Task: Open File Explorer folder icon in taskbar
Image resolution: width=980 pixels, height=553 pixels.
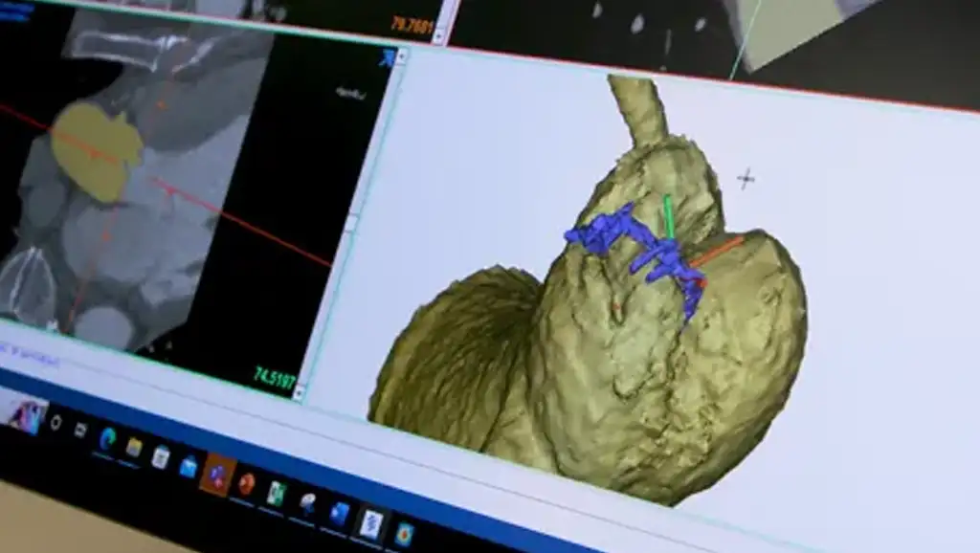Action: pos(134,447)
